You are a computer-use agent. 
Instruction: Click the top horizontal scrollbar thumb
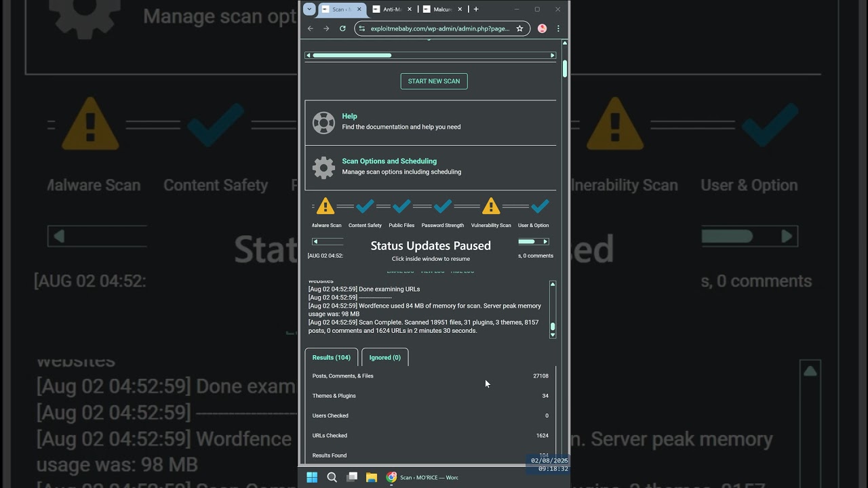point(352,56)
